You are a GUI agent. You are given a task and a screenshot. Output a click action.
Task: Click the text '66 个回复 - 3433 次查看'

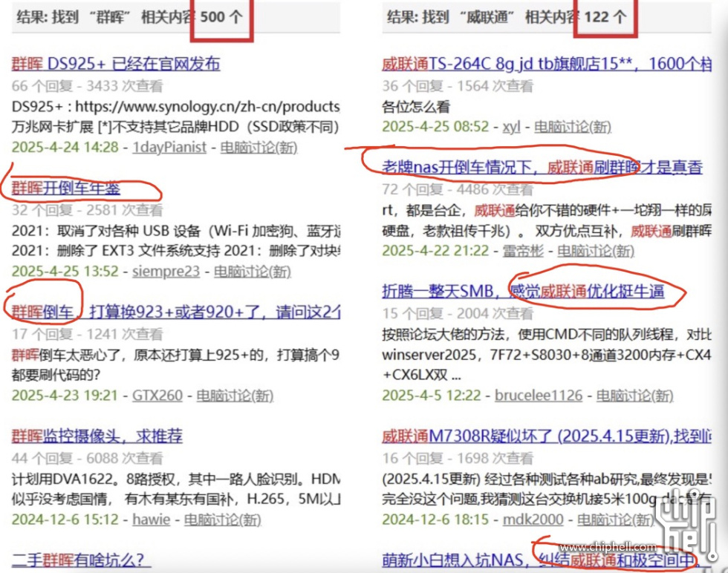[x=88, y=86]
